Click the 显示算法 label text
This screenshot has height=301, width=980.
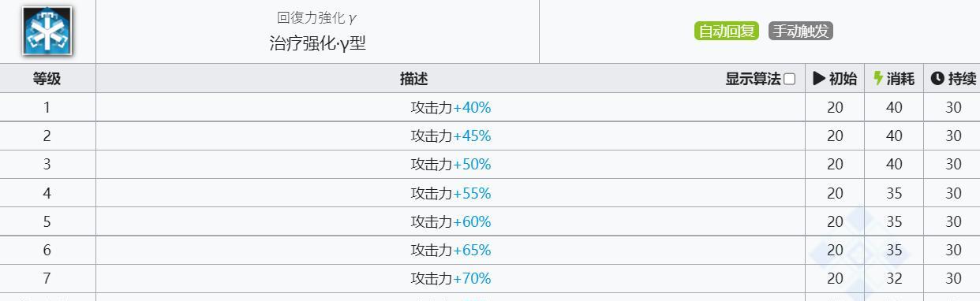click(x=753, y=79)
